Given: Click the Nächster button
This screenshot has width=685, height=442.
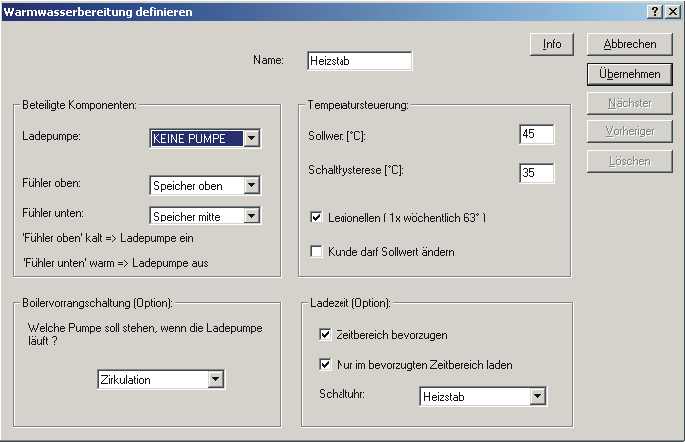Looking at the screenshot, I should (629, 103).
